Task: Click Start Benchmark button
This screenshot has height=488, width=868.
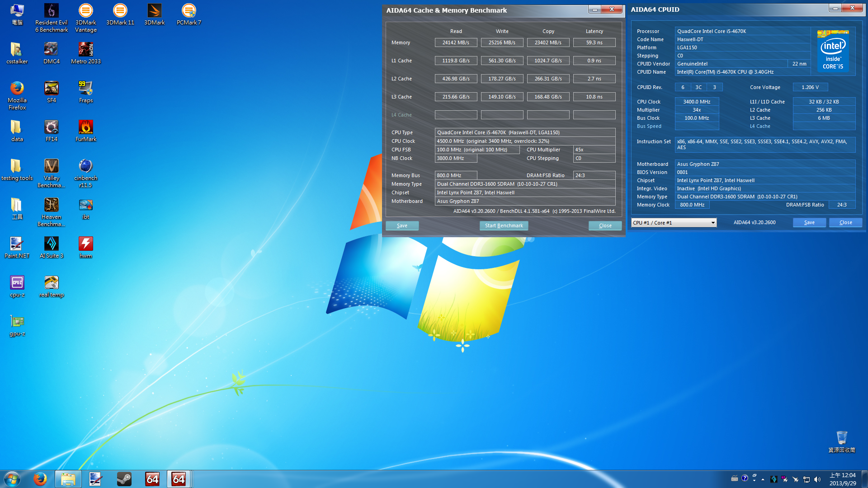Action: 504,225
